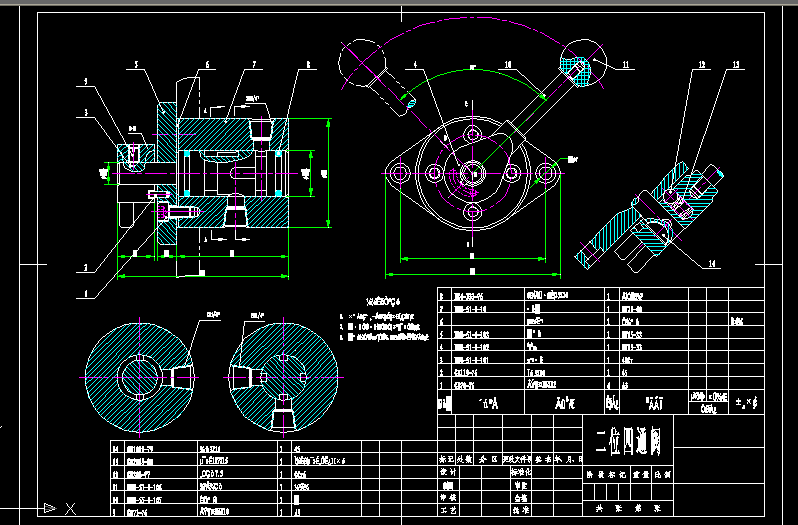Select part callout number 4

tap(415, 64)
